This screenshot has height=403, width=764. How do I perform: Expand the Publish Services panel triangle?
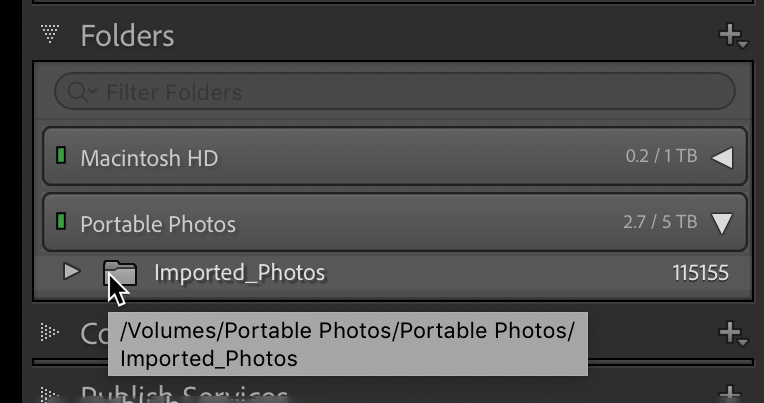point(49,394)
